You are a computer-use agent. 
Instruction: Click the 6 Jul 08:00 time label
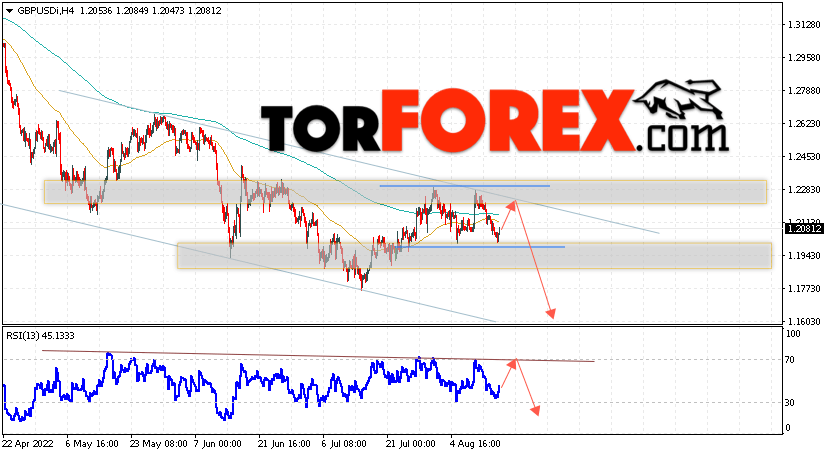tap(344, 444)
